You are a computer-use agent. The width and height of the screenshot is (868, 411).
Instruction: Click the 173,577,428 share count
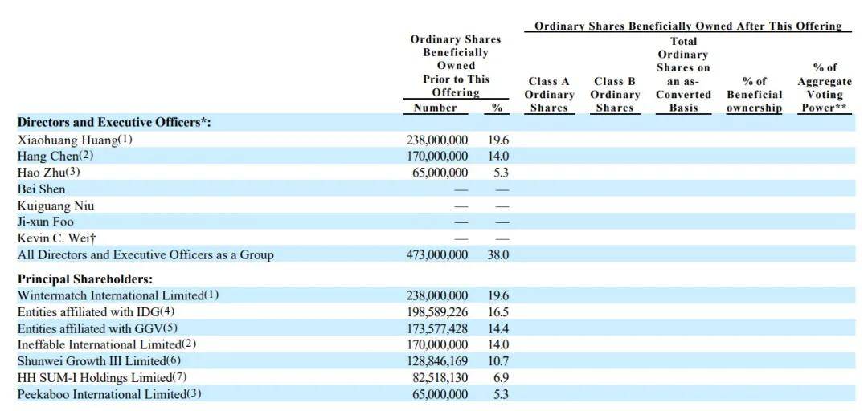click(x=436, y=328)
